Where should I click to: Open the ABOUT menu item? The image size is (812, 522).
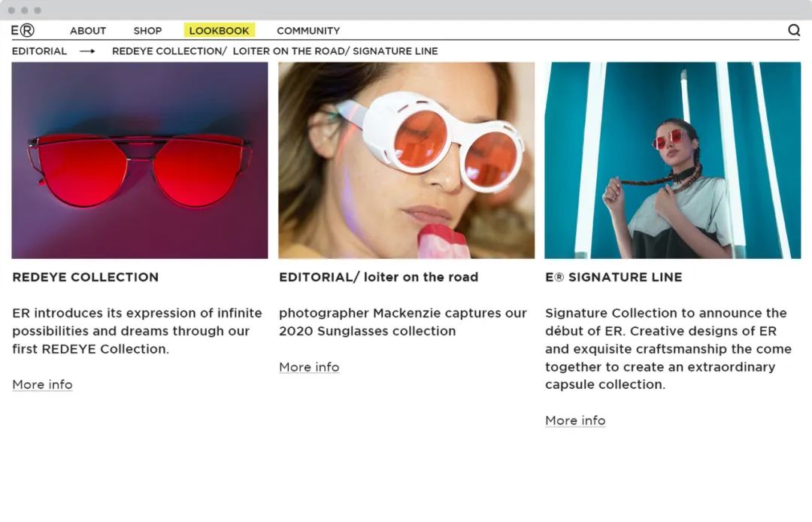(88, 31)
